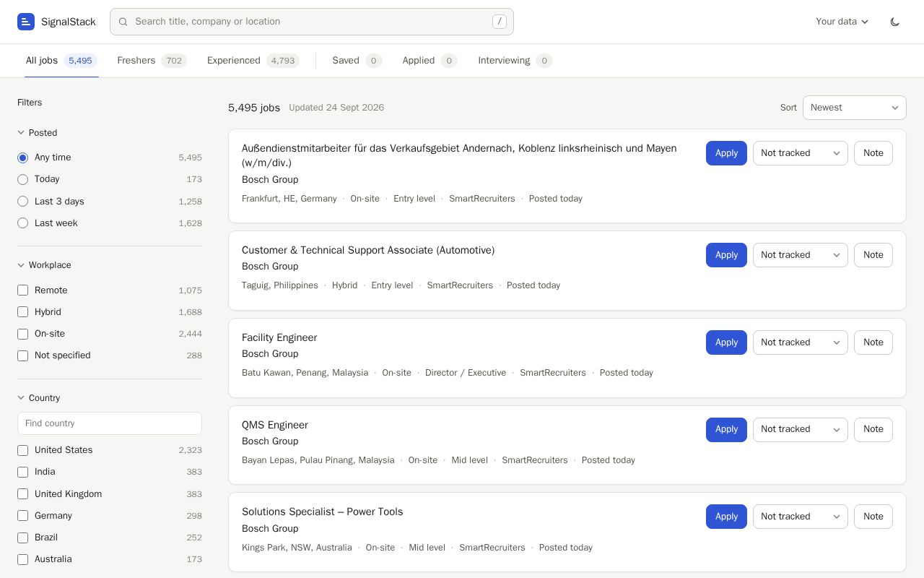Click Kings Park, NSW, Australia location
Viewport: 924px width, 578px height.
(x=297, y=548)
